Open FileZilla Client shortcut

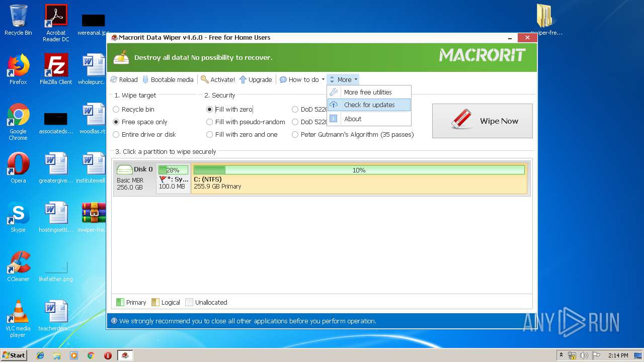pyautogui.click(x=56, y=69)
